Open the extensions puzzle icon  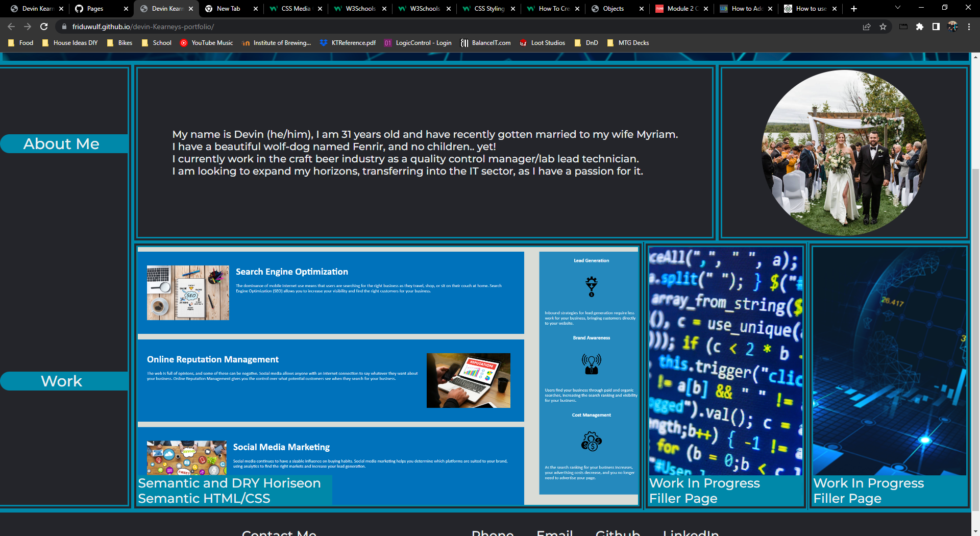click(x=920, y=27)
